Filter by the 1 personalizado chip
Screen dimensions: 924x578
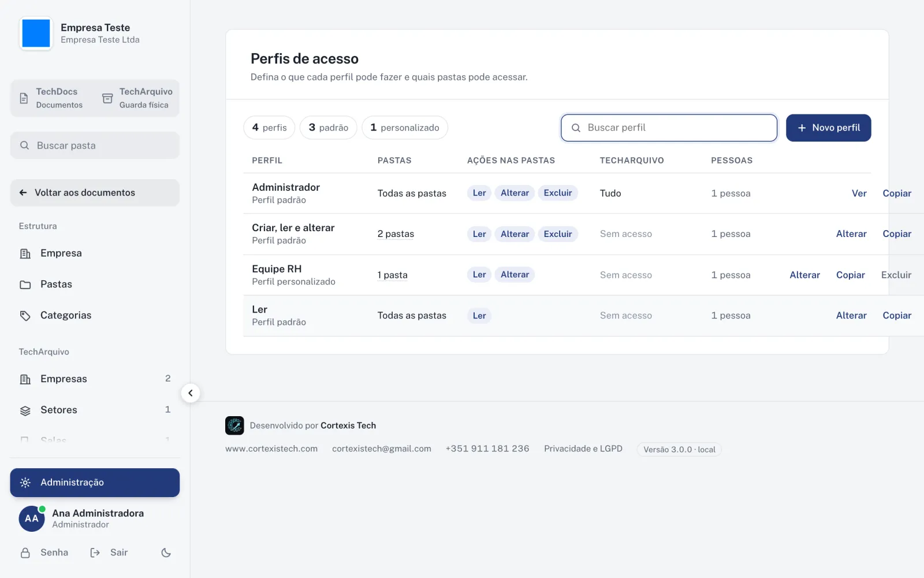click(405, 128)
